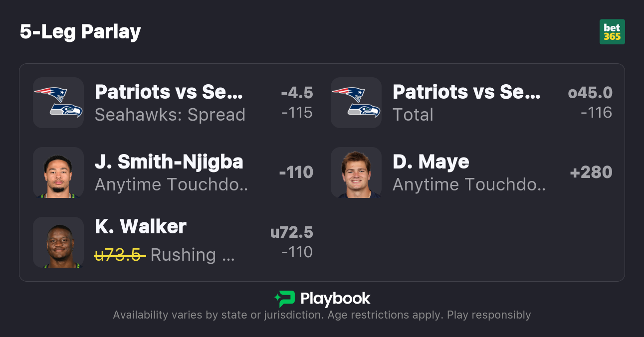Click the team logos beside the Total leg
This screenshot has height=337, width=644.
pos(356,103)
